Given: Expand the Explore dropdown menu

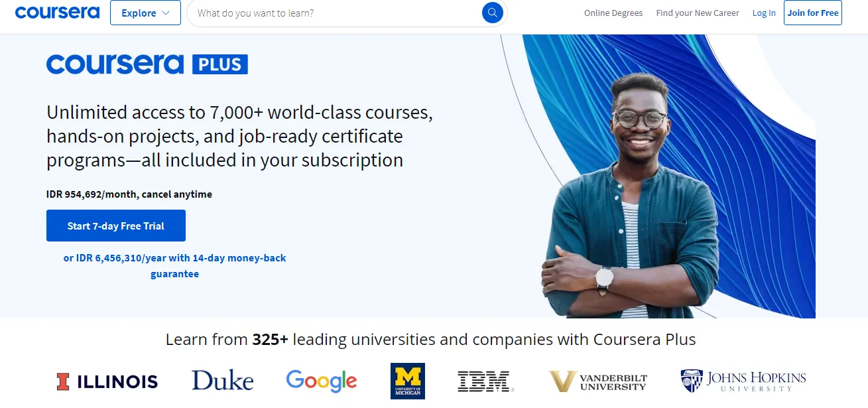Looking at the screenshot, I should coord(145,13).
